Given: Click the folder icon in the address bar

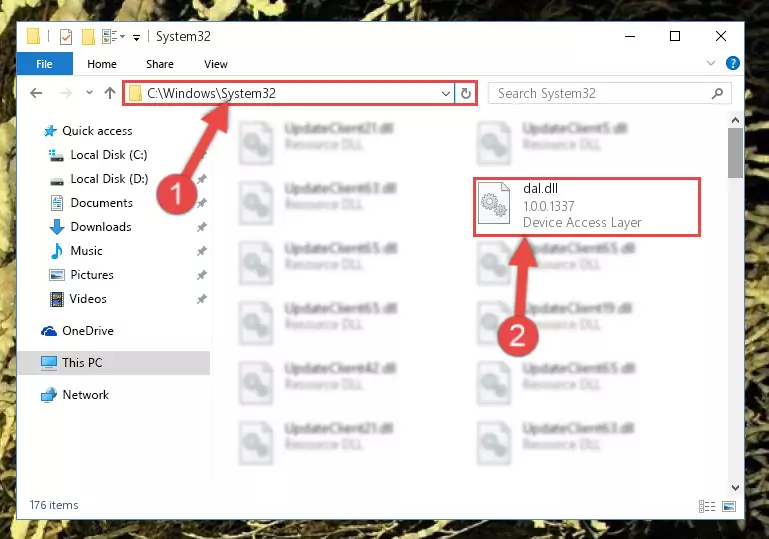Looking at the screenshot, I should click(x=135, y=93).
